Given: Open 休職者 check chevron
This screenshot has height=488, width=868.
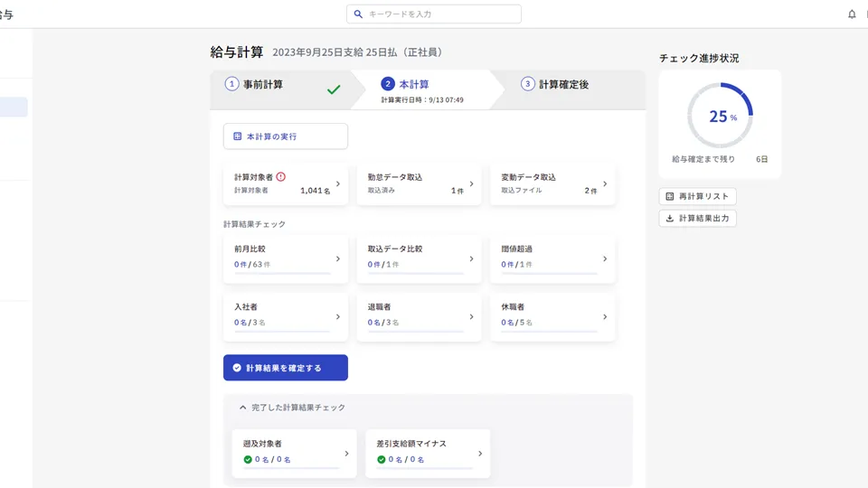Looking at the screenshot, I should [605, 316].
